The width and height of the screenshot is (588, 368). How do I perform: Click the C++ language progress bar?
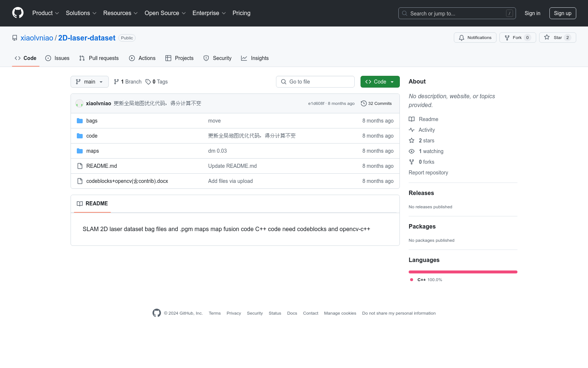coord(463,272)
